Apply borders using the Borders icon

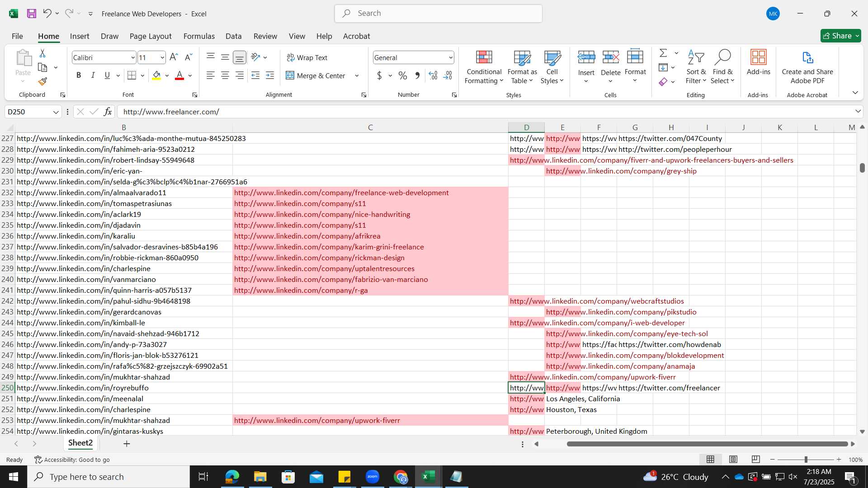pyautogui.click(x=132, y=75)
